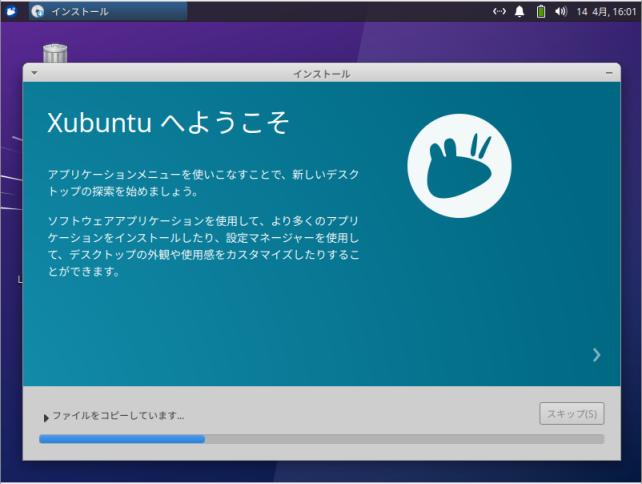Open the notifications bell icon

click(x=520, y=11)
